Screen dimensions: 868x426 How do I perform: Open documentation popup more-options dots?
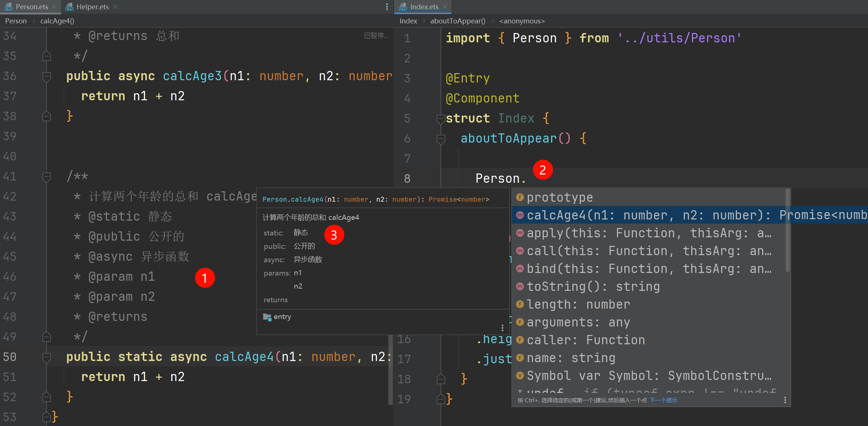pyautogui.click(x=502, y=328)
